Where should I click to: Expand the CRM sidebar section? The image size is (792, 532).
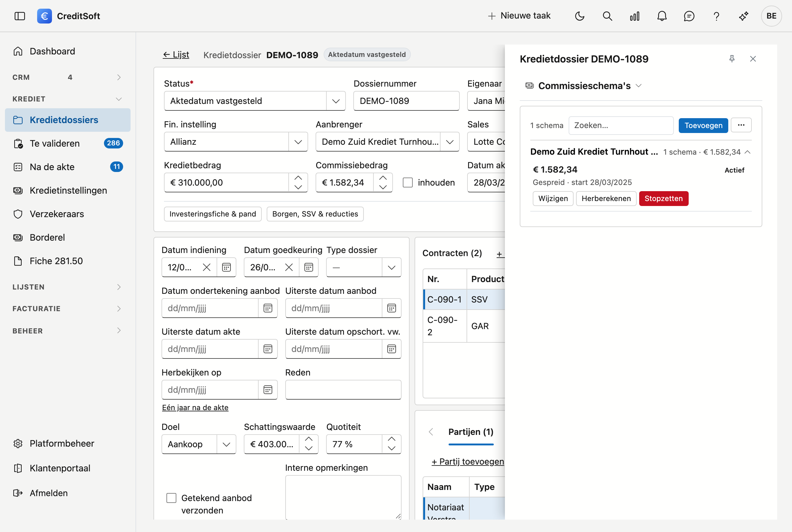coord(67,77)
